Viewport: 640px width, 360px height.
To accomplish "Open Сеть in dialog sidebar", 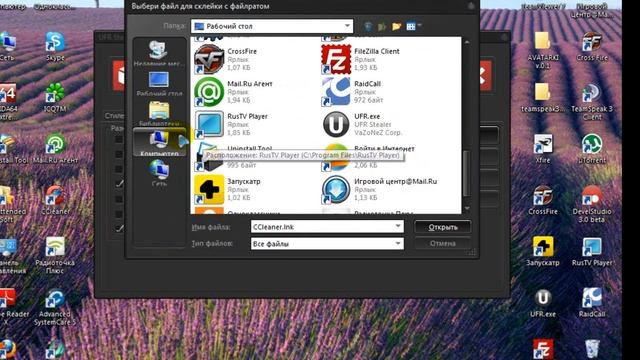I will pos(159,173).
